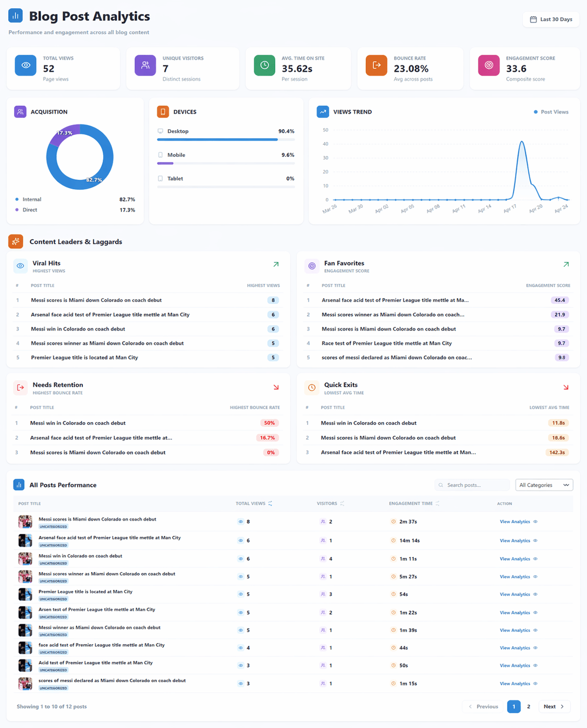Click the Total Views eye icon

26,65
